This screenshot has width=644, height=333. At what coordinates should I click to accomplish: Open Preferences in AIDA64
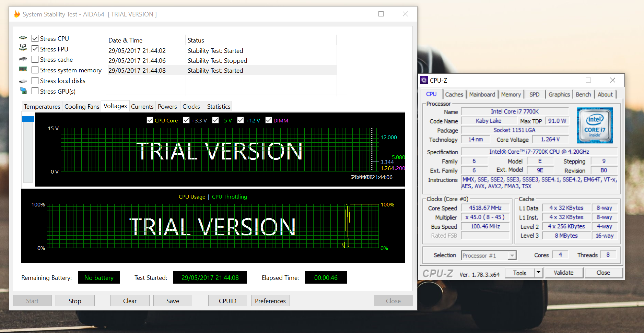click(x=270, y=301)
